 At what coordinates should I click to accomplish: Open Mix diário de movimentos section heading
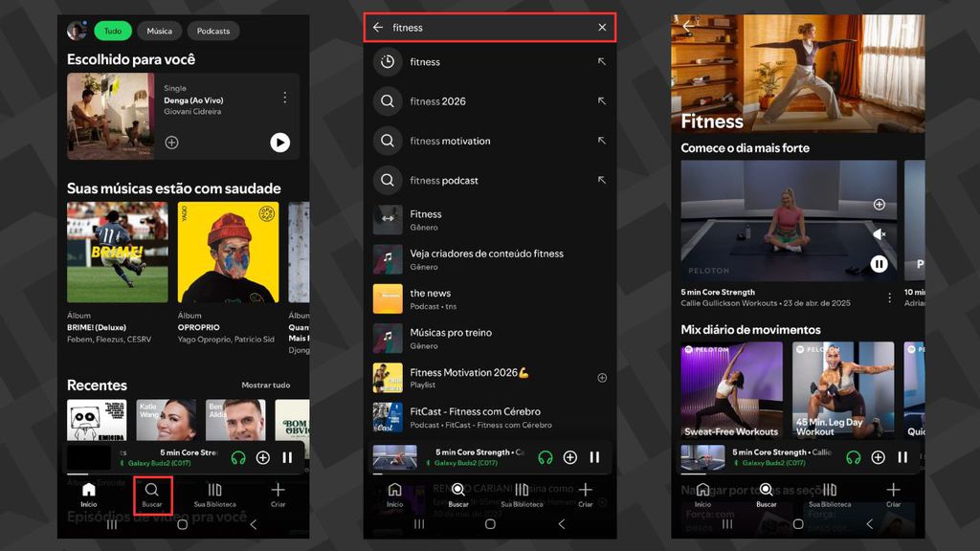(750, 330)
